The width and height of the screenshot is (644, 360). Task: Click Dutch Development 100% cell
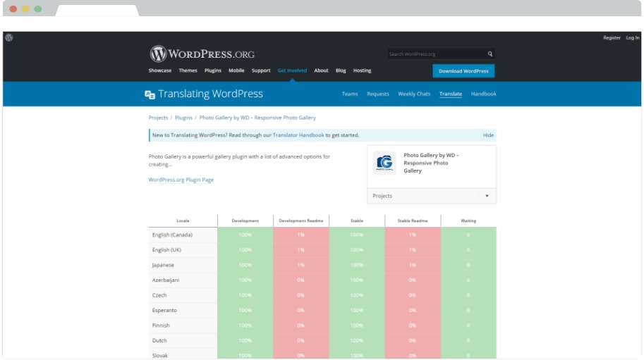(245, 340)
